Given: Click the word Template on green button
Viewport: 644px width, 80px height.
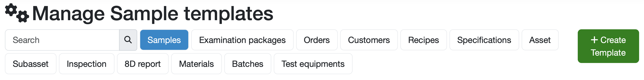Looking at the screenshot, I should pyautogui.click(x=608, y=53).
